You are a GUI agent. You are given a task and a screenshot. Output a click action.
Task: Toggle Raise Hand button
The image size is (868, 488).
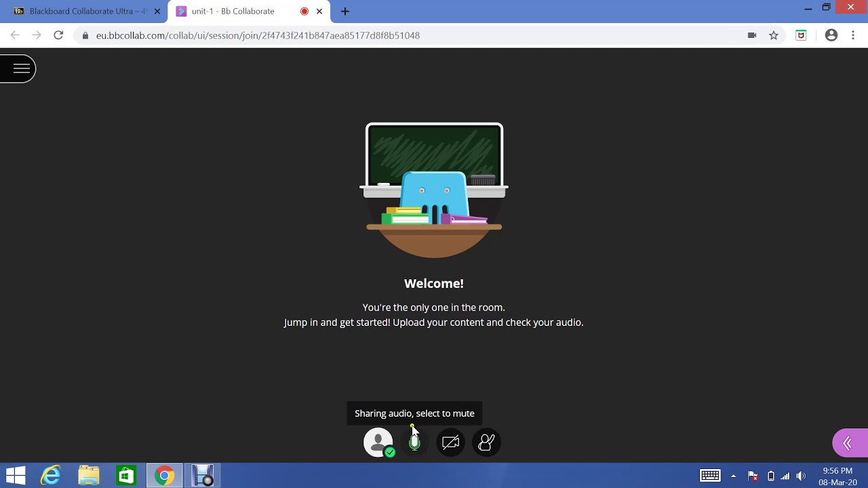(x=486, y=443)
